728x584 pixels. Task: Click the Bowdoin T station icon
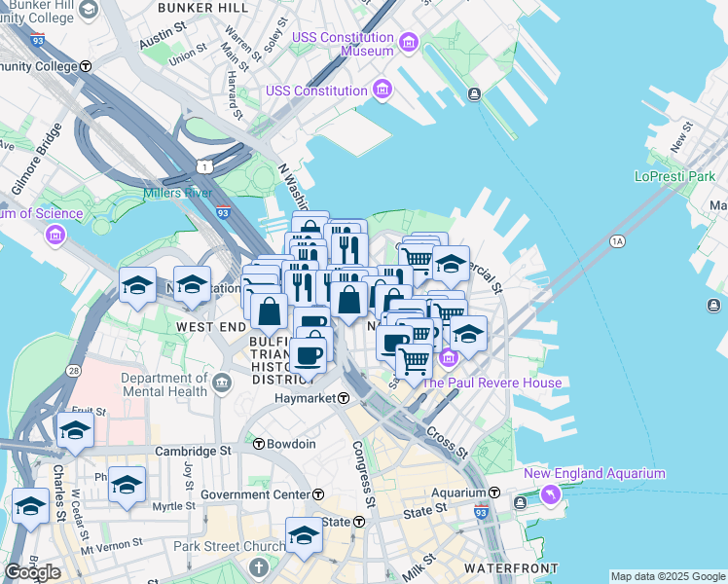259,444
